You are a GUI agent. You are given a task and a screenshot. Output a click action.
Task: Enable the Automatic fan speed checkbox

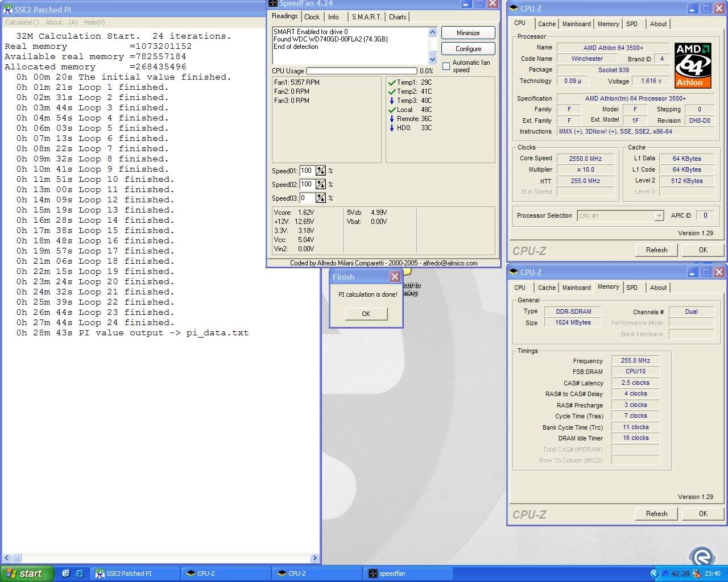(446, 66)
